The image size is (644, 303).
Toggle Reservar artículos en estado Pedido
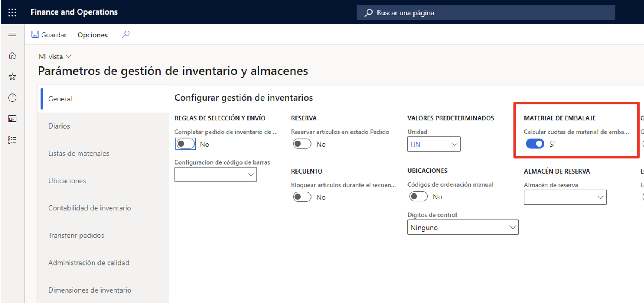302,144
